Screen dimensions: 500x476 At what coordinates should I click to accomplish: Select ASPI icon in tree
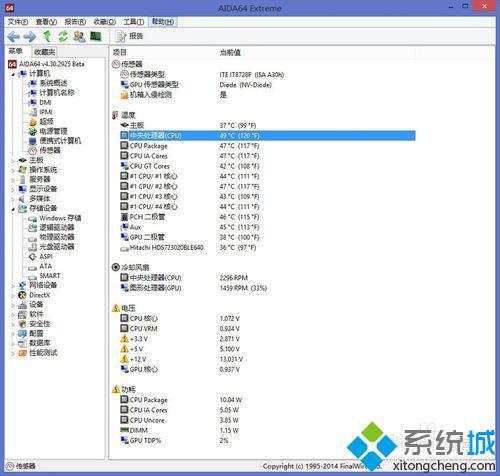pos(33,257)
